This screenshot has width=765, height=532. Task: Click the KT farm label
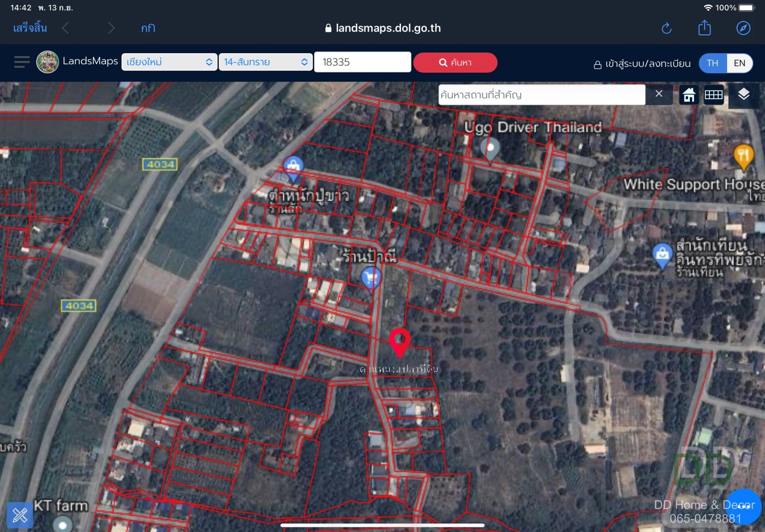pos(61,506)
